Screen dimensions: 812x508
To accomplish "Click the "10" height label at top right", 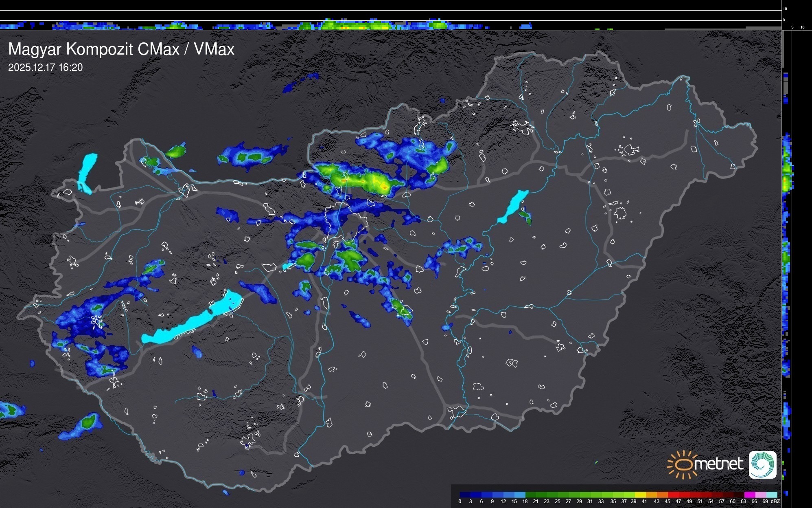I will tap(785, 9).
